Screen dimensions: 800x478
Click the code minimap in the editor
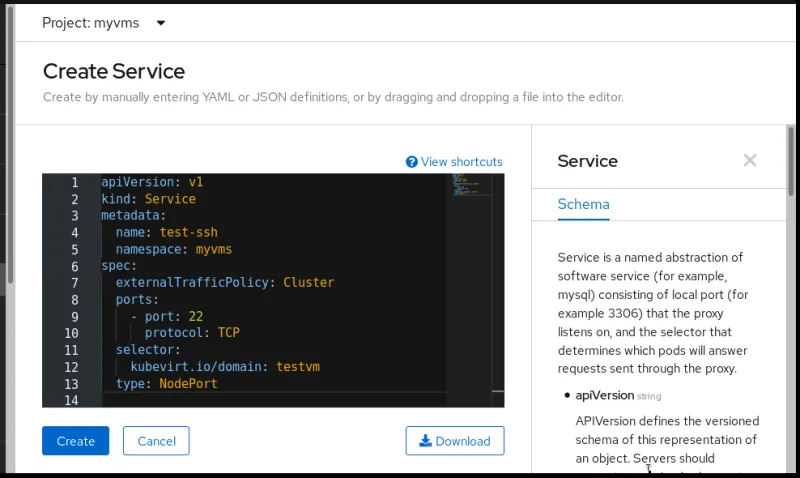(469, 186)
